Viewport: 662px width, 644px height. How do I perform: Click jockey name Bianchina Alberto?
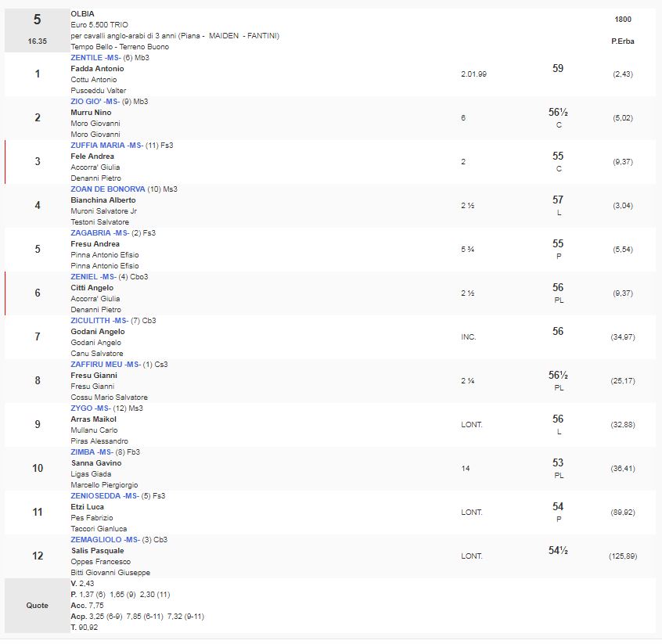103,200
